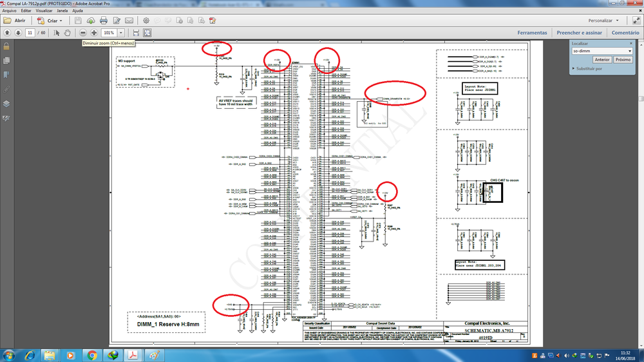The image size is (644, 362).
Task: Open the Visualizar menu
Action: click(44, 11)
